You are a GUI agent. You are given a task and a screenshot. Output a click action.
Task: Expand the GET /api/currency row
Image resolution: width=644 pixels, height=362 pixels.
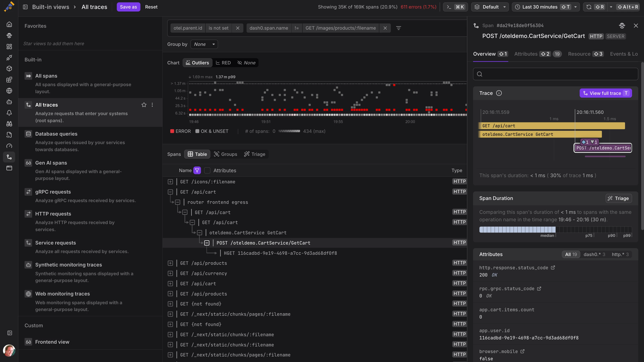tap(170, 274)
